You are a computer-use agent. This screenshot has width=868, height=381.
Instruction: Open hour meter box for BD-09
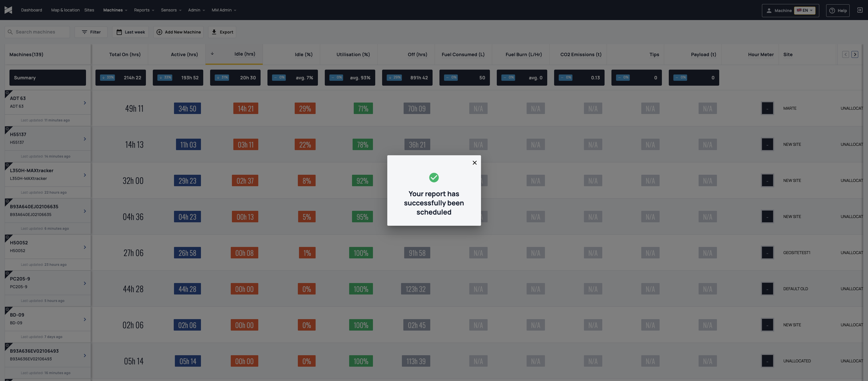(767, 325)
